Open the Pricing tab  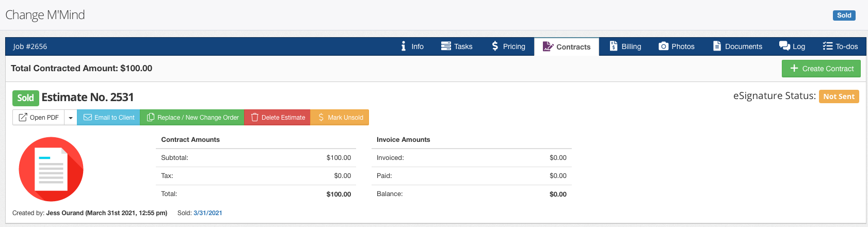[x=508, y=46]
